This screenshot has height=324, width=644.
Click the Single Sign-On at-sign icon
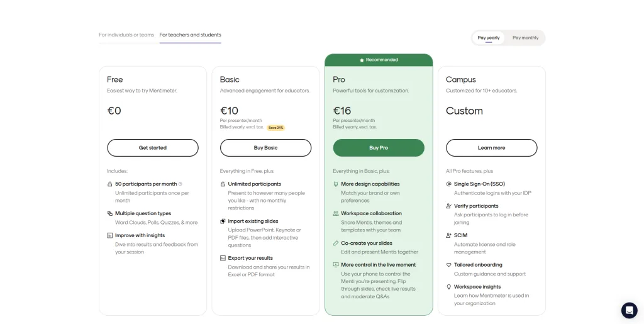coord(448,184)
